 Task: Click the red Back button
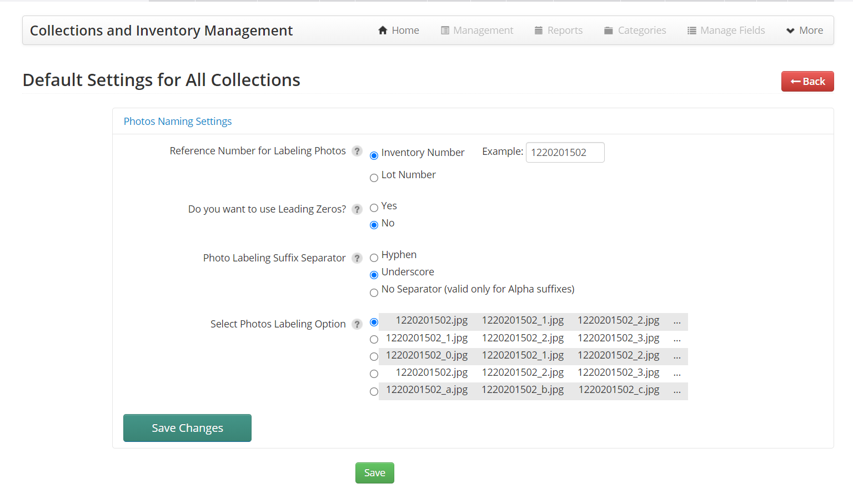pyautogui.click(x=807, y=82)
